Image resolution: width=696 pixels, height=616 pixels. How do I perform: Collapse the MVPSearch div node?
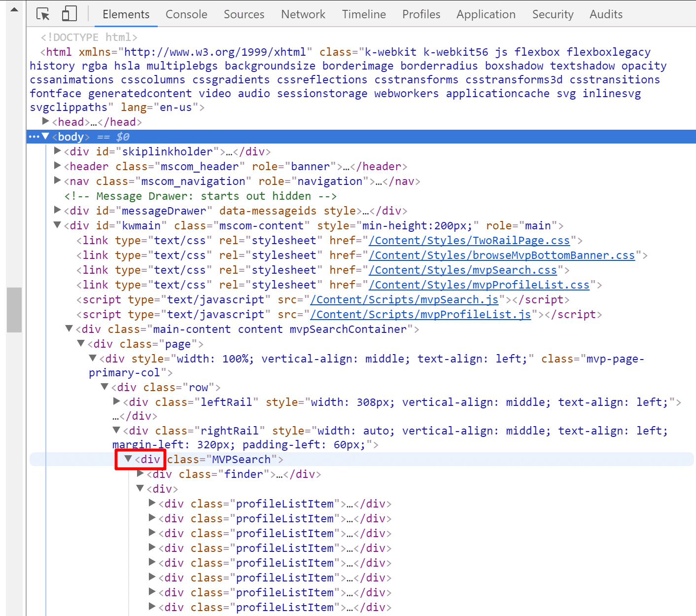tap(129, 459)
